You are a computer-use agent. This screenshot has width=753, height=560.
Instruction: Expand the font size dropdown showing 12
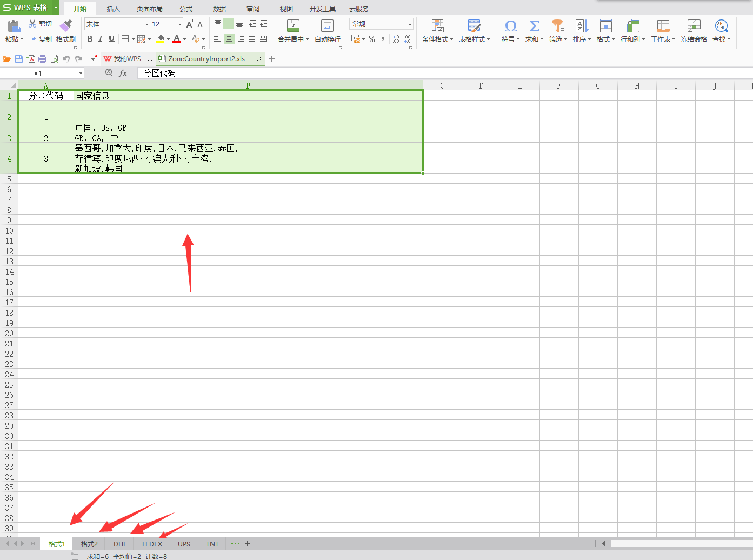pyautogui.click(x=179, y=24)
